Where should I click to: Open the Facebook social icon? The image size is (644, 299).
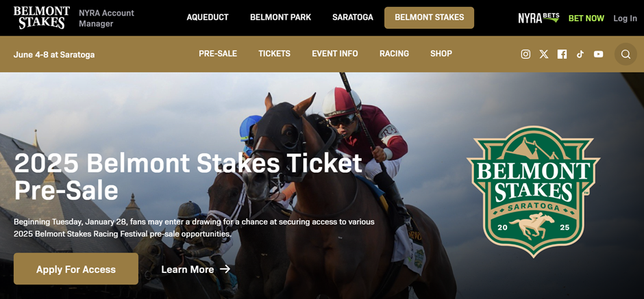click(562, 54)
